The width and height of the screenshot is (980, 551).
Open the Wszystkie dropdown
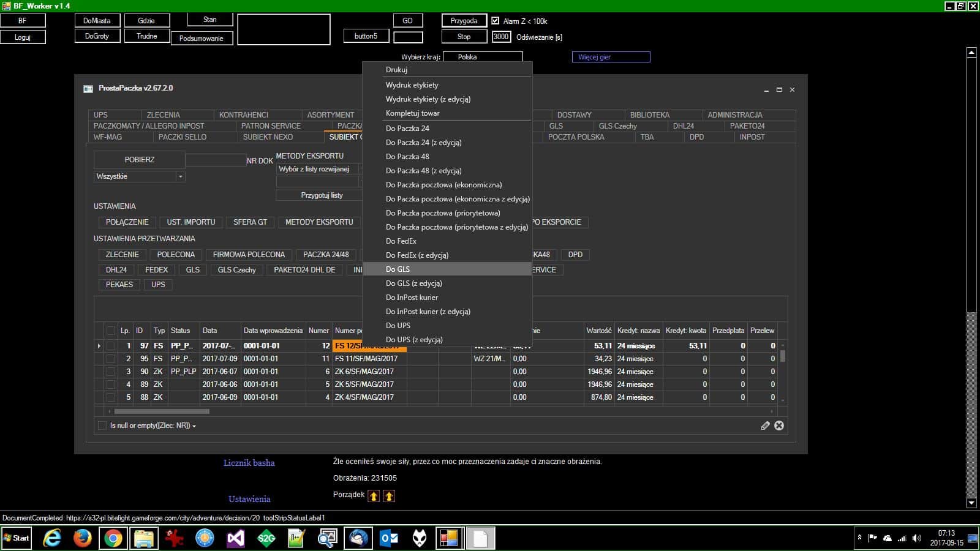coord(139,176)
